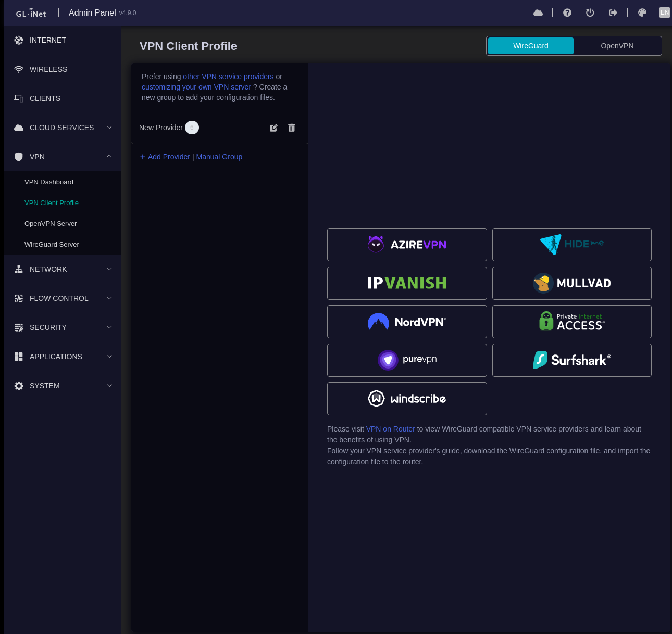The width and height of the screenshot is (672, 634).
Task: Open the theme palette icon
Action: point(642,12)
